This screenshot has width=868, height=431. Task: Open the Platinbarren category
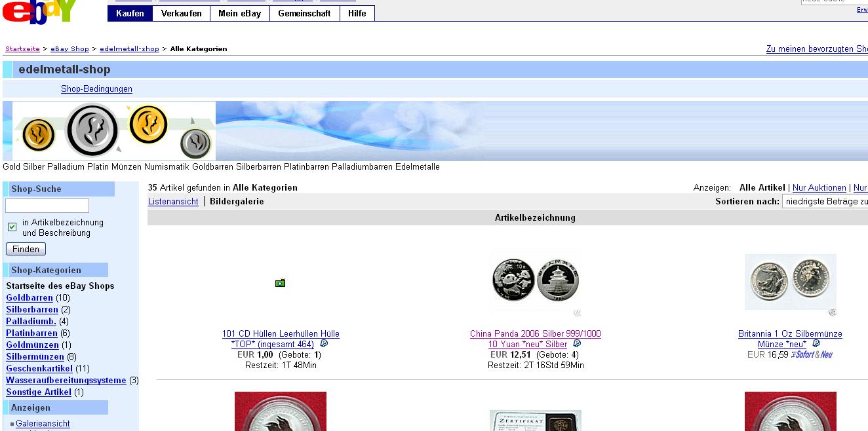tap(31, 333)
